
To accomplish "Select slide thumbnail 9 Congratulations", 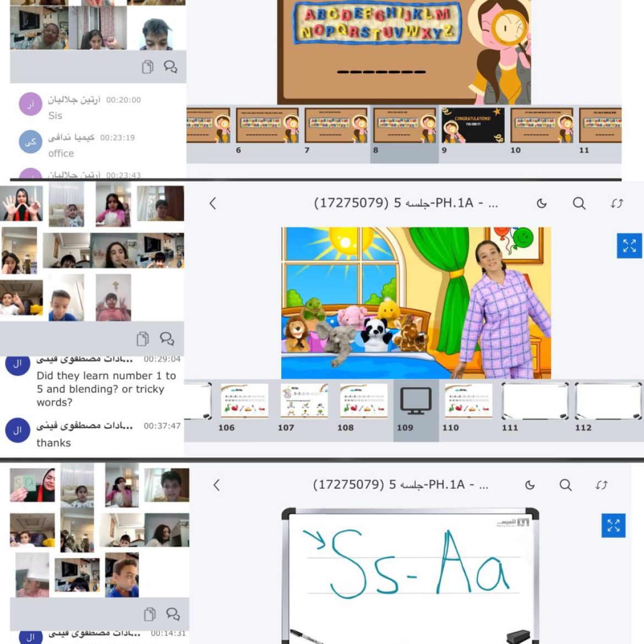I will click(473, 126).
